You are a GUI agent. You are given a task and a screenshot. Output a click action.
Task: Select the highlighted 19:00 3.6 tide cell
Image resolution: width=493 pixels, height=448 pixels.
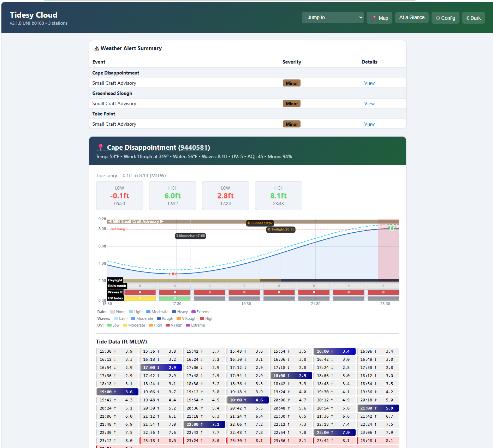pyautogui.click(x=117, y=392)
